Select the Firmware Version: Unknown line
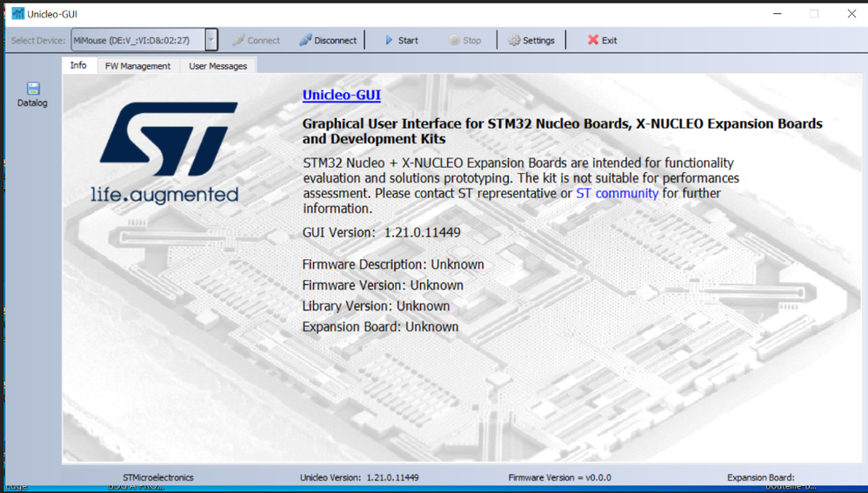Screen dimensions: 868x493 point(383,285)
